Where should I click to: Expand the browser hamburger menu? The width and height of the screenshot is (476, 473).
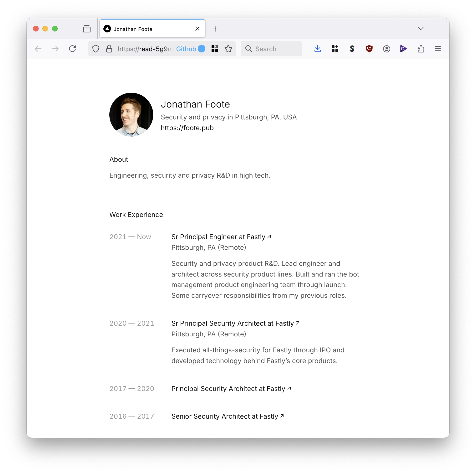pyautogui.click(x=438, y=48)
